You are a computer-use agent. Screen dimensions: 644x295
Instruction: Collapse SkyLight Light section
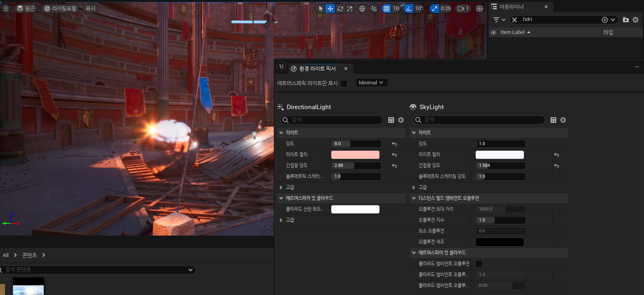coord(414,133)
